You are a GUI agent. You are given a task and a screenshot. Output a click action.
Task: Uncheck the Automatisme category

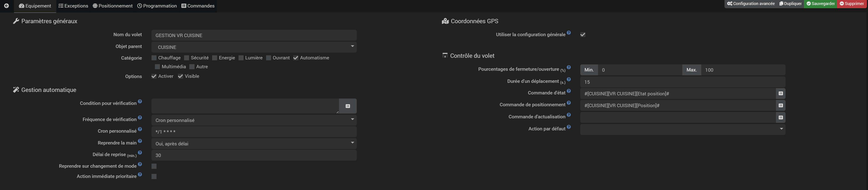click(296, 58)
